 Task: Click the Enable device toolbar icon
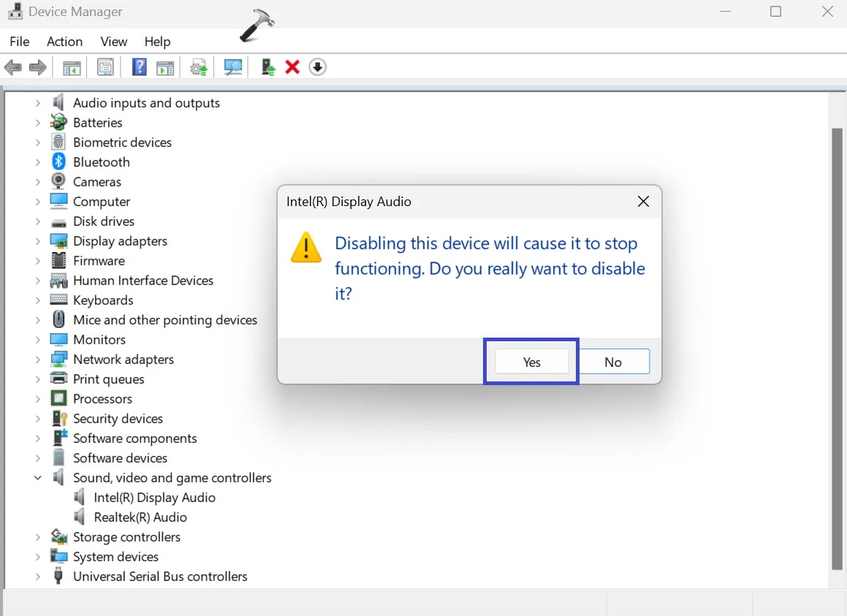pyautogui.click(x=268, y=67)
